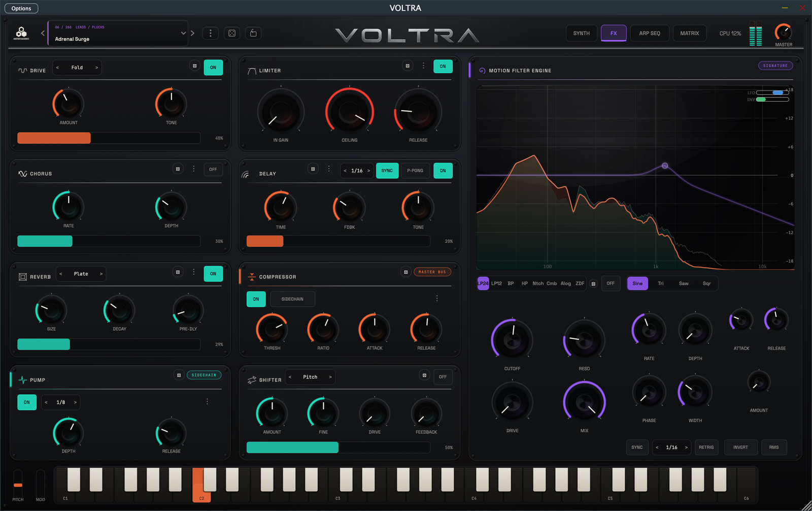The width and height of the screenshot is (812, 511).
Task: Open the Delay module three-dot menu
Action: [328, 169]
